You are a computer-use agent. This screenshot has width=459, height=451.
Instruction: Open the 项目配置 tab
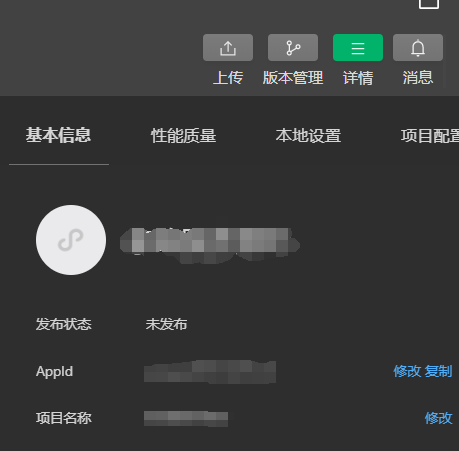(430, 136)
